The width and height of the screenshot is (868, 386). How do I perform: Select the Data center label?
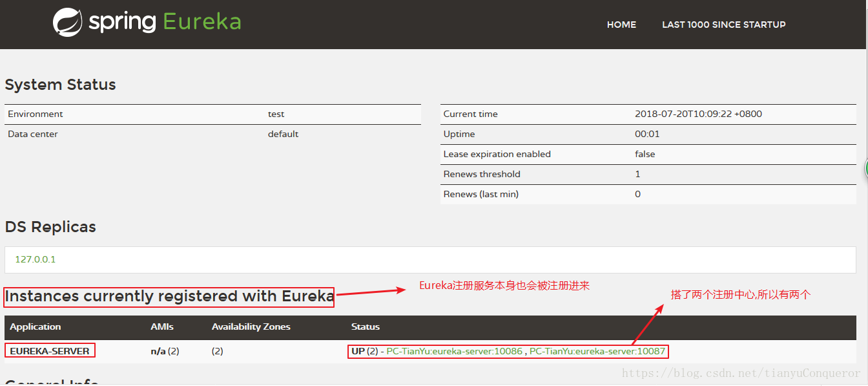pos(33,134)
